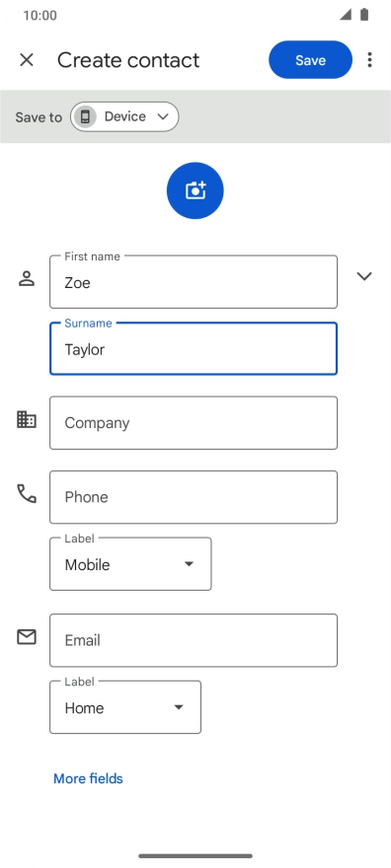Open the three-dot overflow menu
Screen dimensions: 391x868
[x=369, y=60]
